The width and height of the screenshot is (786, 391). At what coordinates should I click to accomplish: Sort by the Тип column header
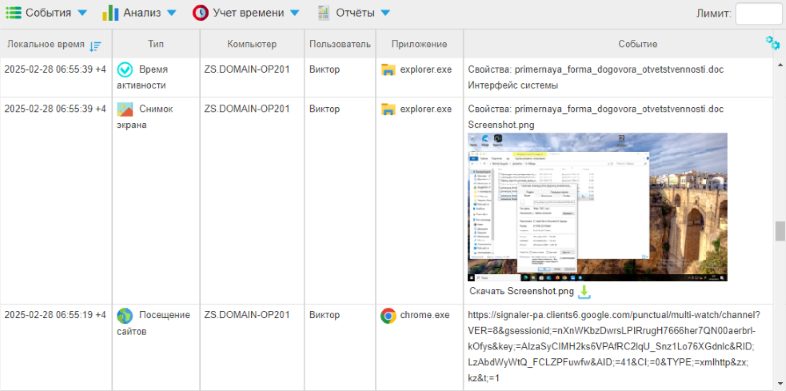click(156, 44)
